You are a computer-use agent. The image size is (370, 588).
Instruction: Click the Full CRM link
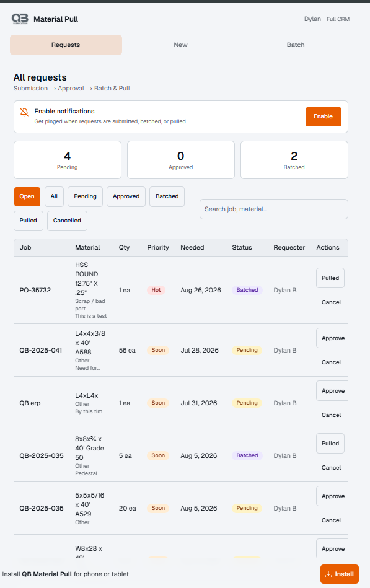coord(338,19)
